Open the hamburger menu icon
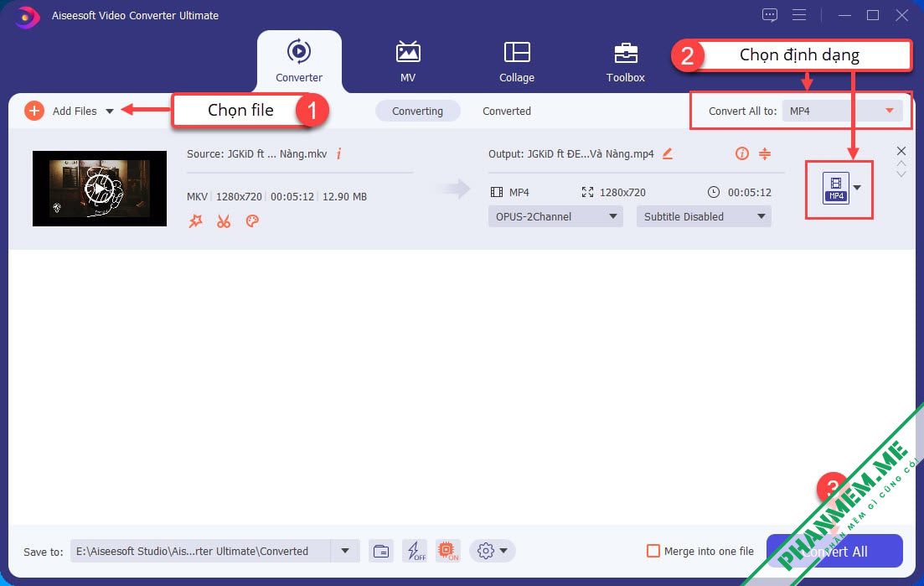Screen dimensions: 924x586 [x=799, y=15]
